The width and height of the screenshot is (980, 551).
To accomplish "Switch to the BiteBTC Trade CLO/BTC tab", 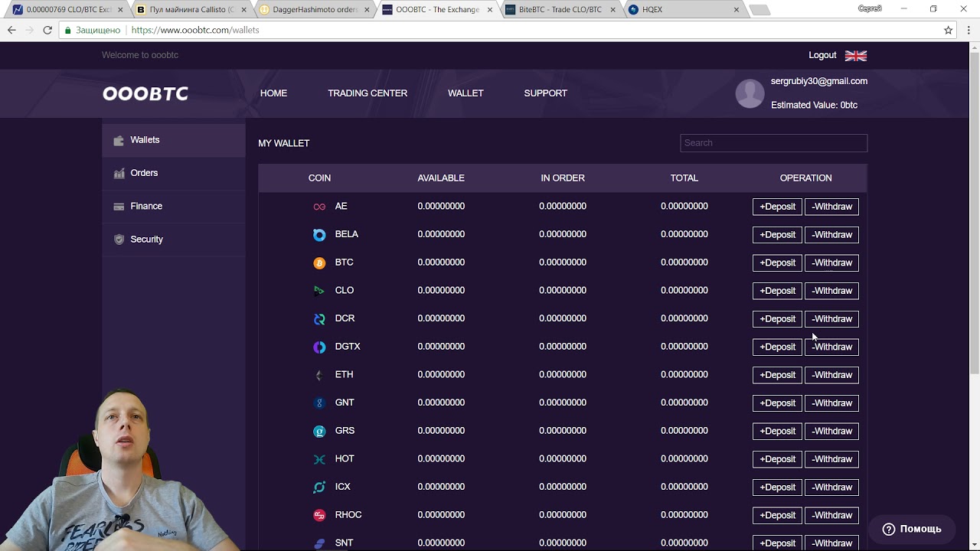I will tap(559, 10).
